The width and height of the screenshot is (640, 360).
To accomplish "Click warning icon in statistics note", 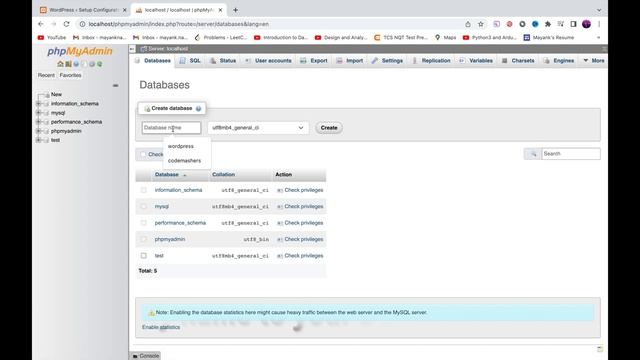I will tap(151, 313).
